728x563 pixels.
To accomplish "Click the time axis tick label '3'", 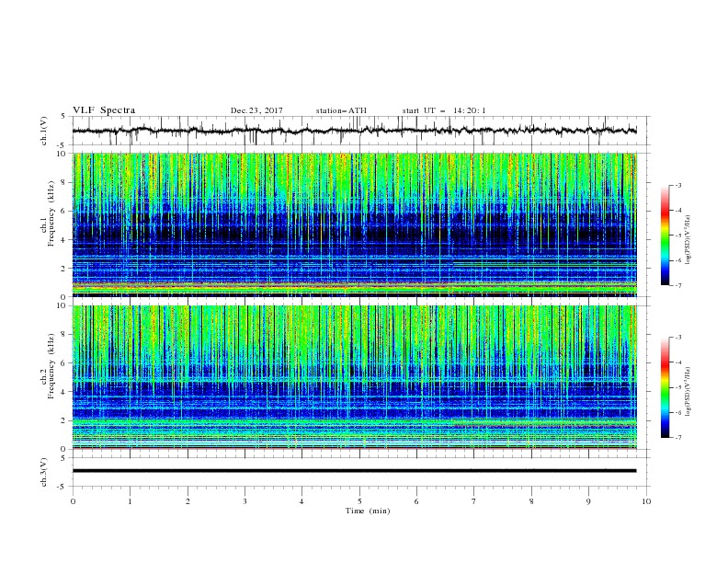I will tap(245, 501).
